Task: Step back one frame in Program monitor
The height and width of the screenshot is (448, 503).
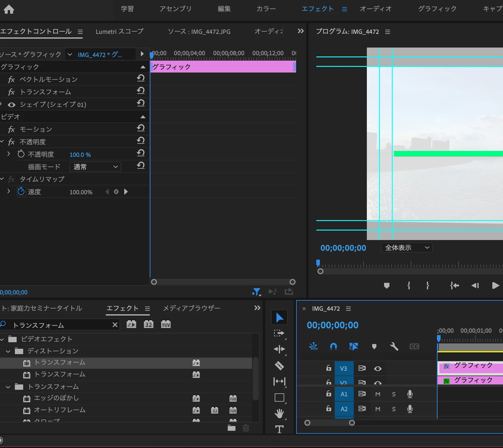Action: pos(475,286)
